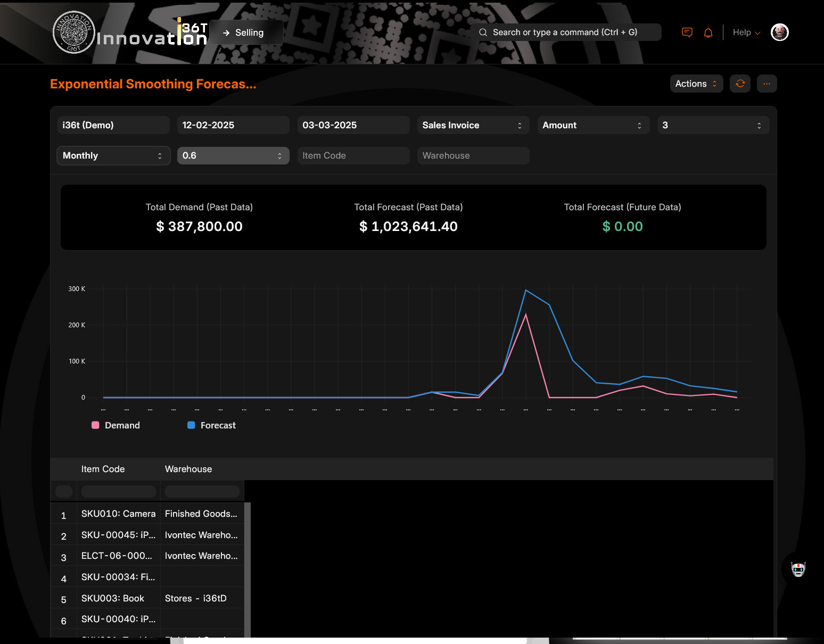Open the user profile avatar
This screenshot has height=644, width=824.
click(x=779, y=32)
